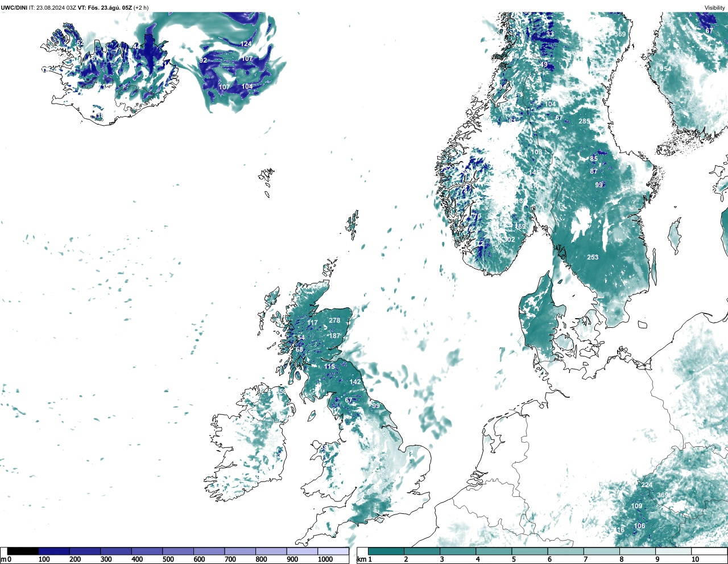The image size is (728, 564).
Task: Click the 'Visibility' title at top right
Action: coord(714,7)
